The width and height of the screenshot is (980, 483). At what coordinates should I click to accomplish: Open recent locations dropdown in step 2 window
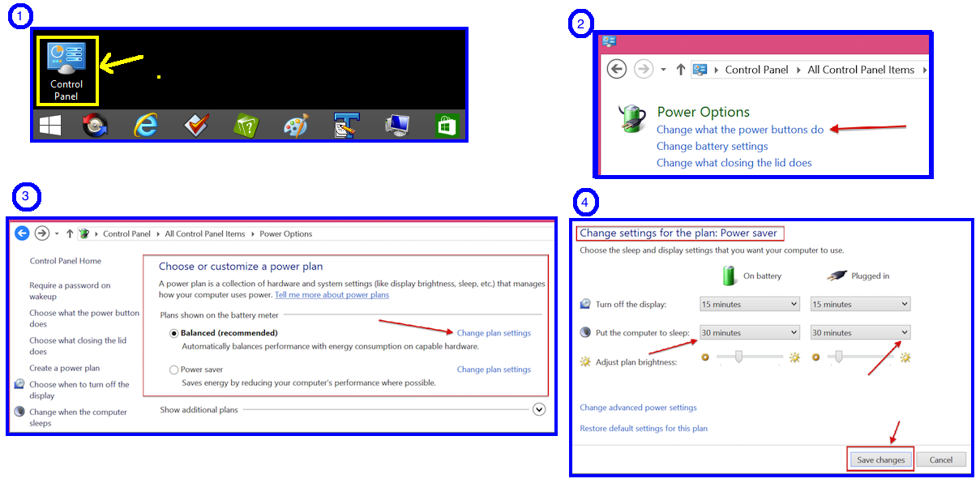pos(664,70)
